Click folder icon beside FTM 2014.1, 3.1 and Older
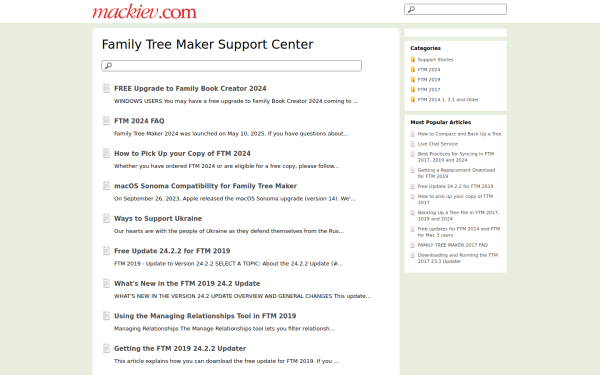 coord(412,99)
